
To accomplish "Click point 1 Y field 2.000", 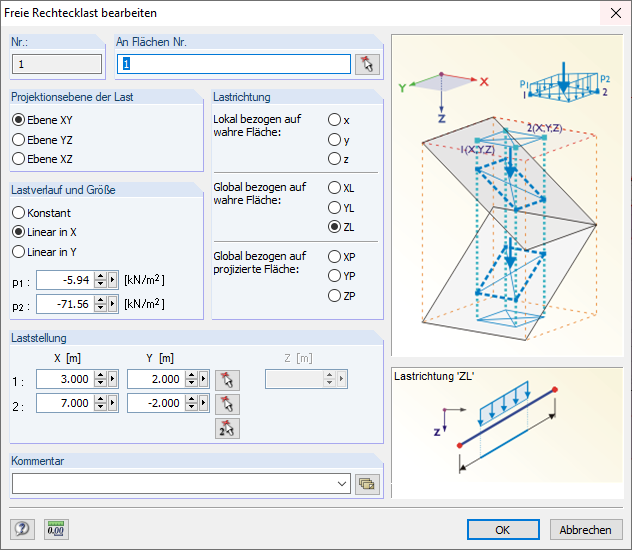I will [x=157, y=379].
